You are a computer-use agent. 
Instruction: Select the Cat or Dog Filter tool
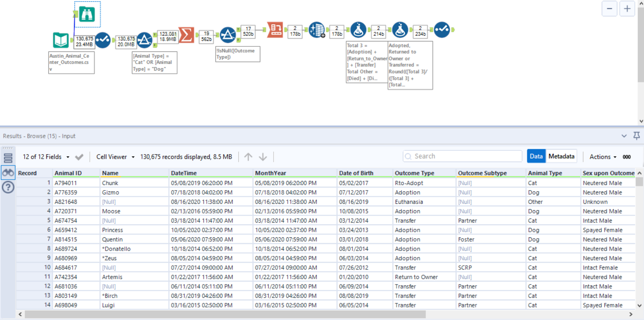[x=145, y=41]
